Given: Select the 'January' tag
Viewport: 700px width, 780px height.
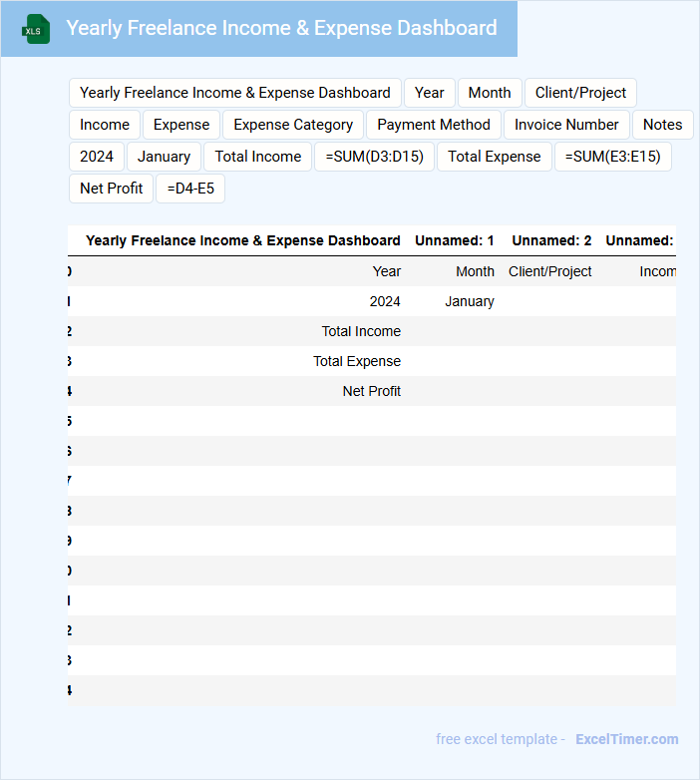Looking at the screenshot, I should click(x=165, y=157).
